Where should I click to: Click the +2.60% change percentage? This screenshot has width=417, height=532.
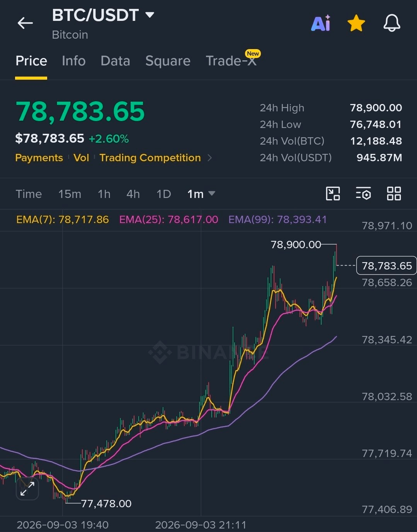click(x=109, y=139)
